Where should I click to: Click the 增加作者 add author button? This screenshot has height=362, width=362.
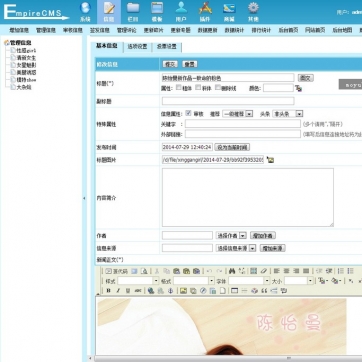(263, 236)
